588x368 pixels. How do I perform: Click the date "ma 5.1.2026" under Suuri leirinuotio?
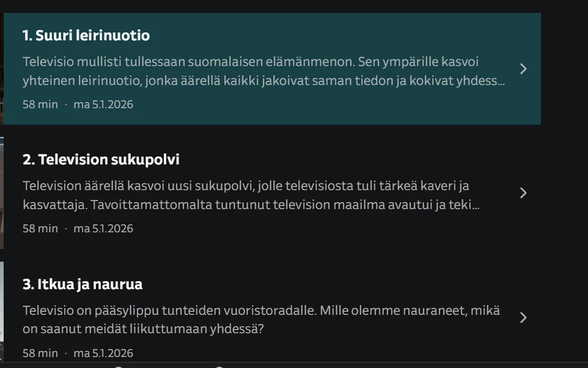coord(103,105)
